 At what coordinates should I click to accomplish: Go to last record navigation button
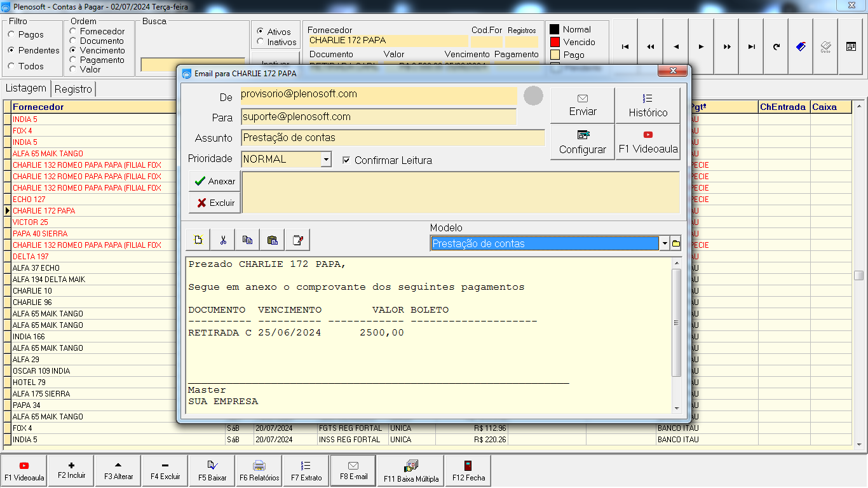click(752, 46)
